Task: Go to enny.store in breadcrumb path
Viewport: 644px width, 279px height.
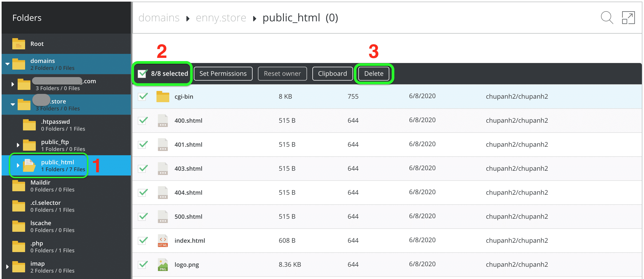Action: coord(221,18)
